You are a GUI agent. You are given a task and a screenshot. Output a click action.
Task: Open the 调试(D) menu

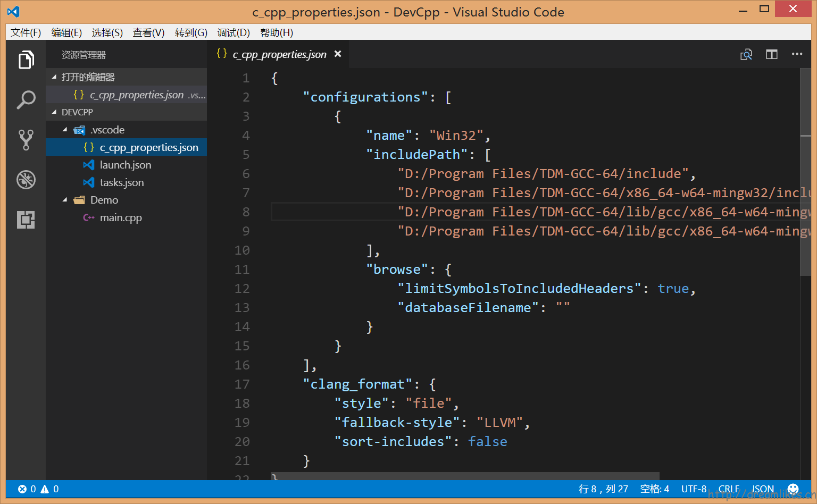[x=234, y=32]
